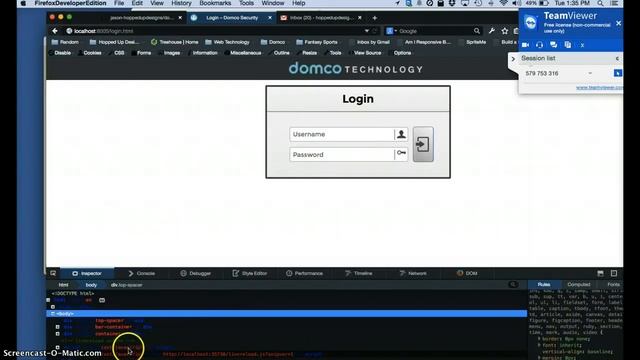Open the TeamViewer chat icon
This screenshot has height=360, width=640.
[553, 45]
